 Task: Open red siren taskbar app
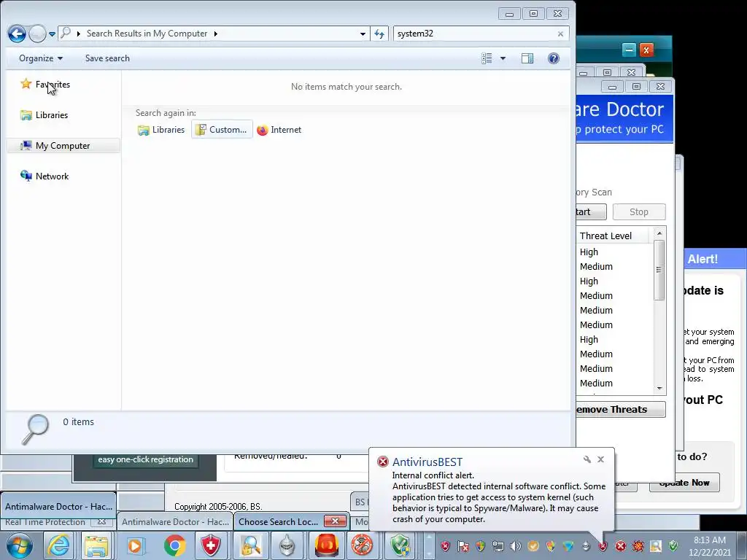click(x=326, y=545)
